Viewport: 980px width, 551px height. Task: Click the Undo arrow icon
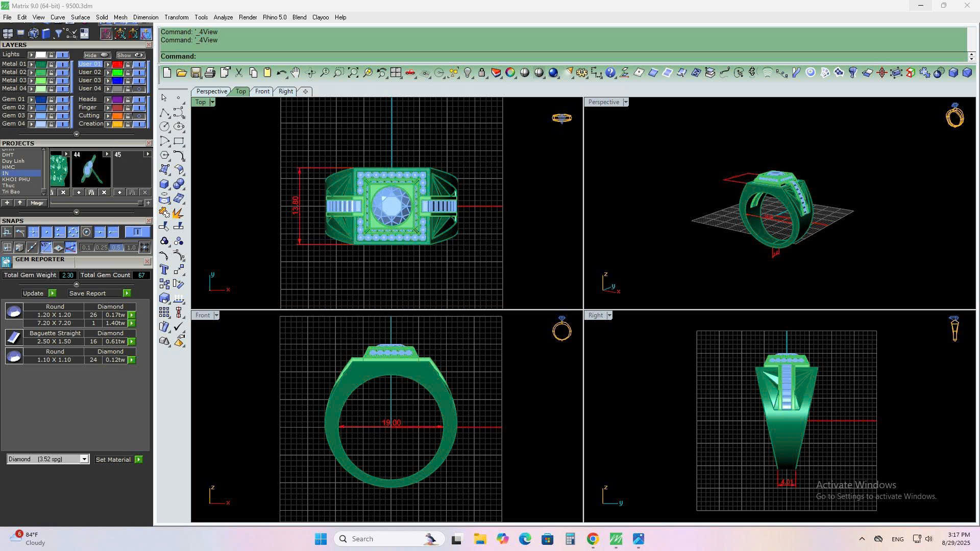coord(281,73)
